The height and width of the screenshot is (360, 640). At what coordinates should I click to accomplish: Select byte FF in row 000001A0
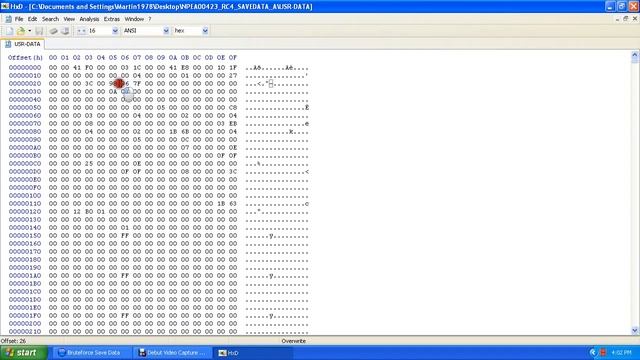click(x=124, y=276)
